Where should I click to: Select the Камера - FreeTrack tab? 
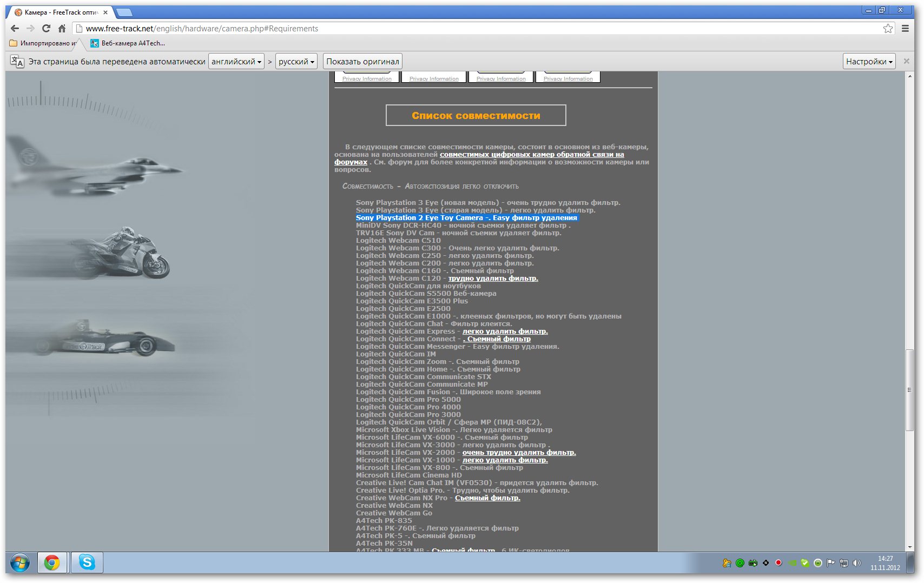(x=61, y=12)
